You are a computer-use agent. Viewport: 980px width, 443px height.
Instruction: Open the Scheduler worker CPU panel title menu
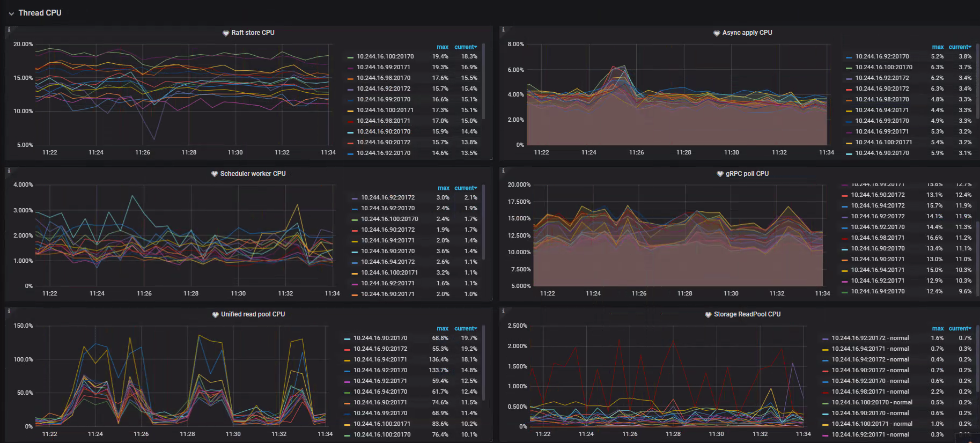253,174
